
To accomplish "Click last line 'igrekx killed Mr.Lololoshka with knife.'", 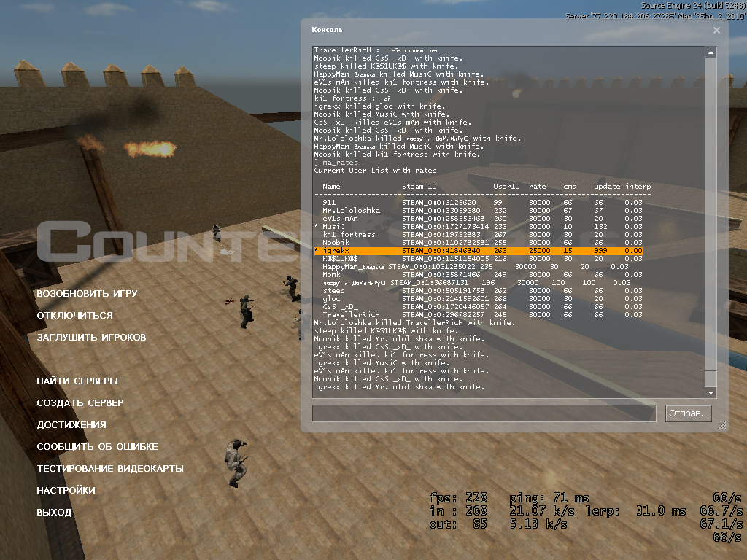I will (399, 387).
